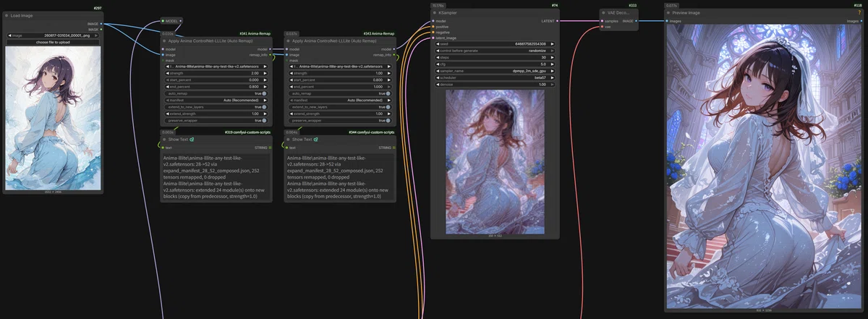Click the Load Image preview thumbnail
Viewport: 868px width, 319px height.
tap(53, 118)
